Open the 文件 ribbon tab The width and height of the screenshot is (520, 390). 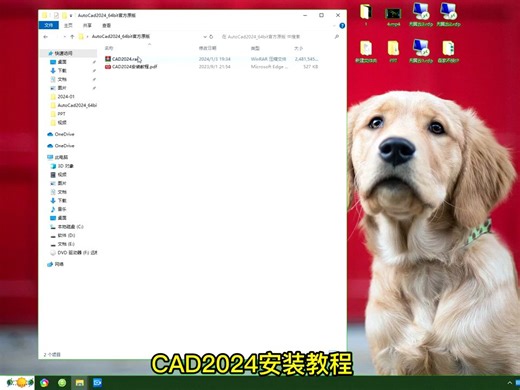(x=49, y=25)
